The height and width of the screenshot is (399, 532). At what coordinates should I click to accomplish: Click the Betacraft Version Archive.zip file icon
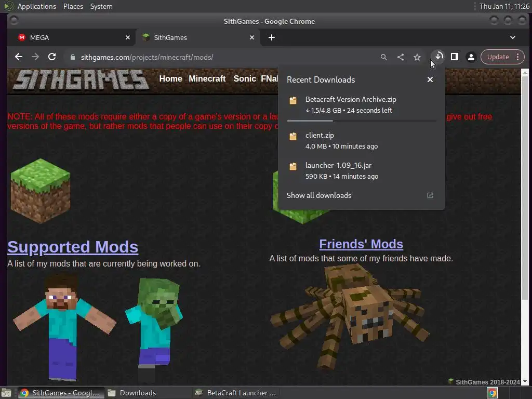click(293, 100)
